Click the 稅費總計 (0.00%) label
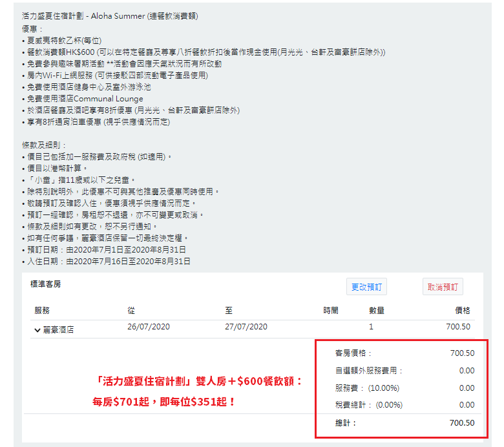 pyautogui.click(x=369, y=405)
